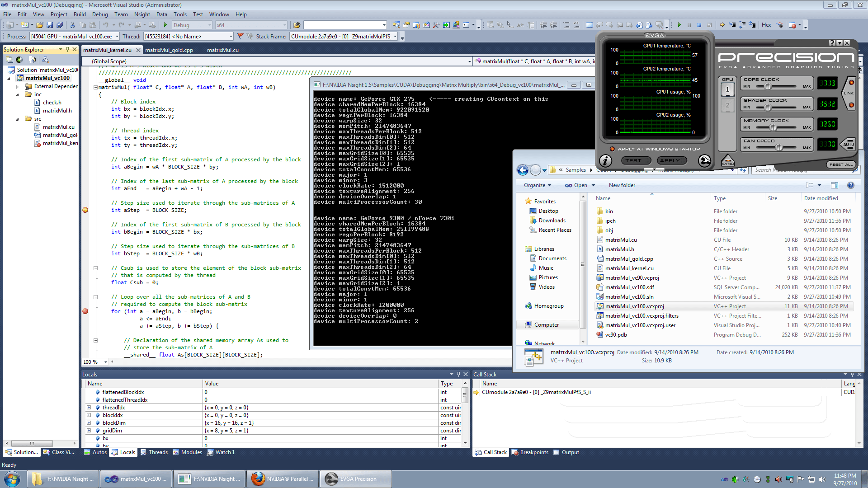Open the Nsight menu

tap(142, 14)
